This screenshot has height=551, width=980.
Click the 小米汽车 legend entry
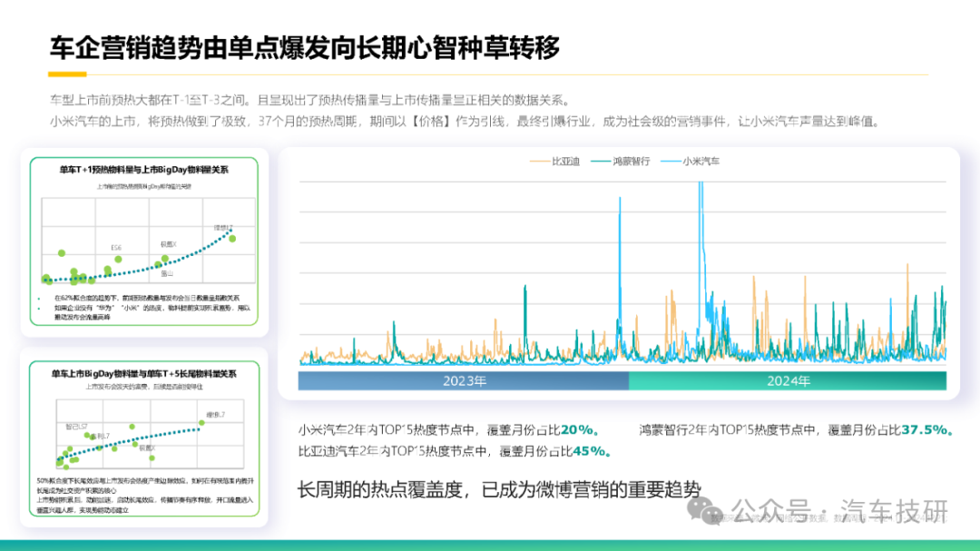(690, 162)
